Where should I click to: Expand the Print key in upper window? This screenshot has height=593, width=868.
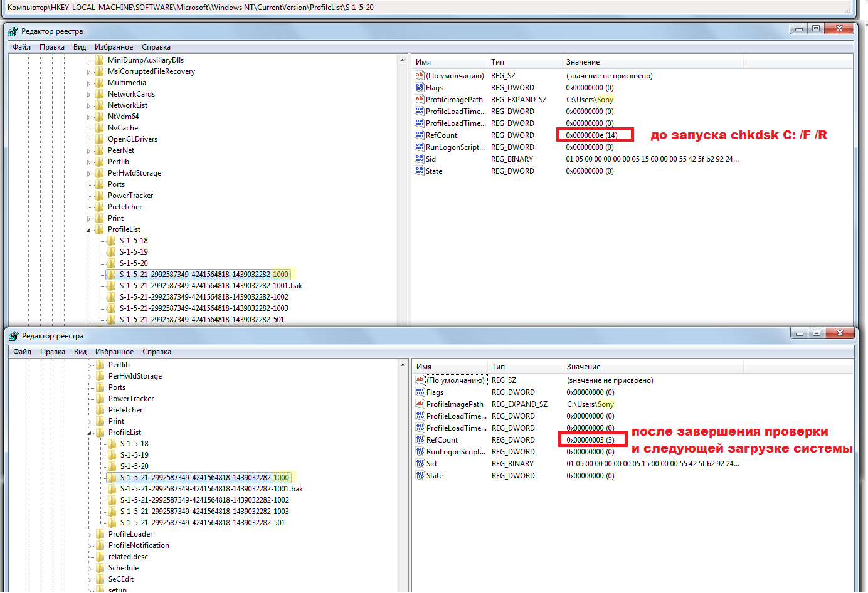pyautogui.click(x=89, y=219)
